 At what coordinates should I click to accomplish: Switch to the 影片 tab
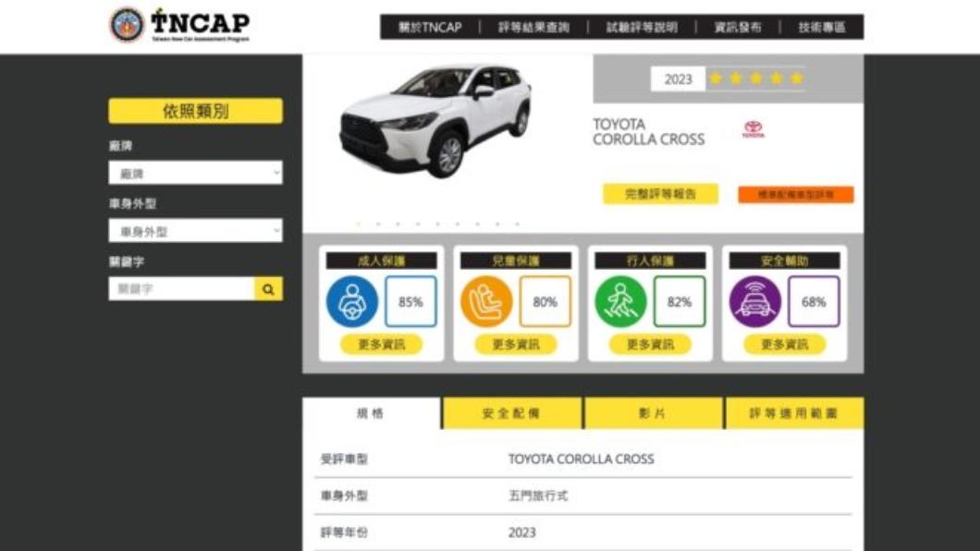653,413
